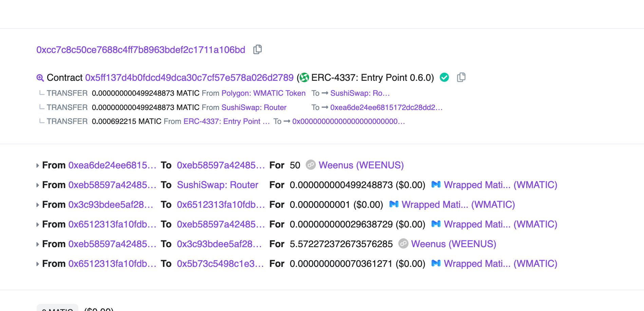
Task: Open SushiSwap: Router in second TRANSFER line
Action: (254, 107)
